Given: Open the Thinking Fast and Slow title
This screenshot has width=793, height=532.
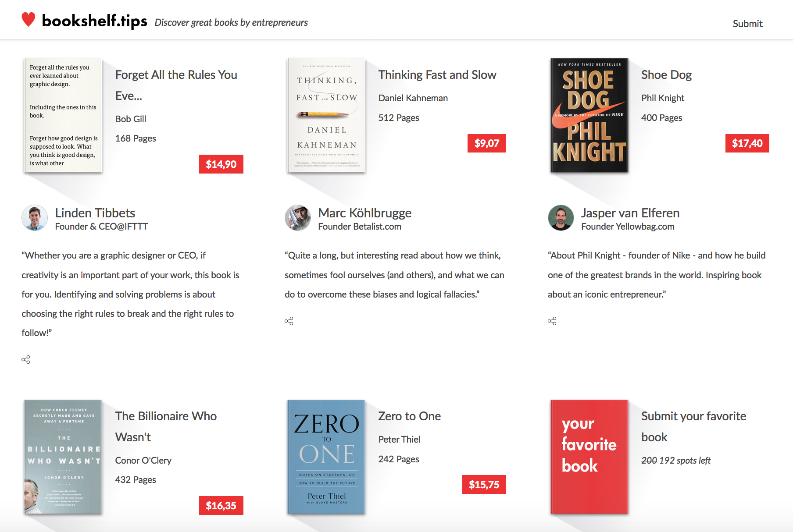Looking at the screenshot, I should point(437,74).
